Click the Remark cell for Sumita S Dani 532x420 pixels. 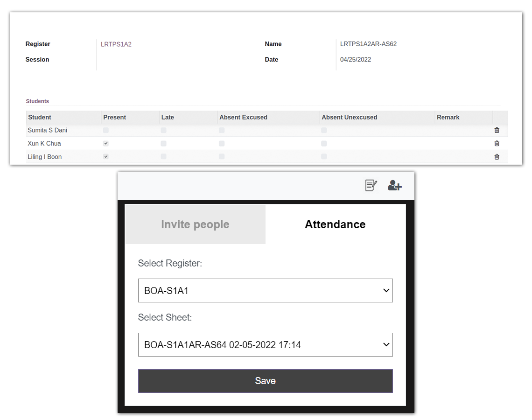click(462, 131)
